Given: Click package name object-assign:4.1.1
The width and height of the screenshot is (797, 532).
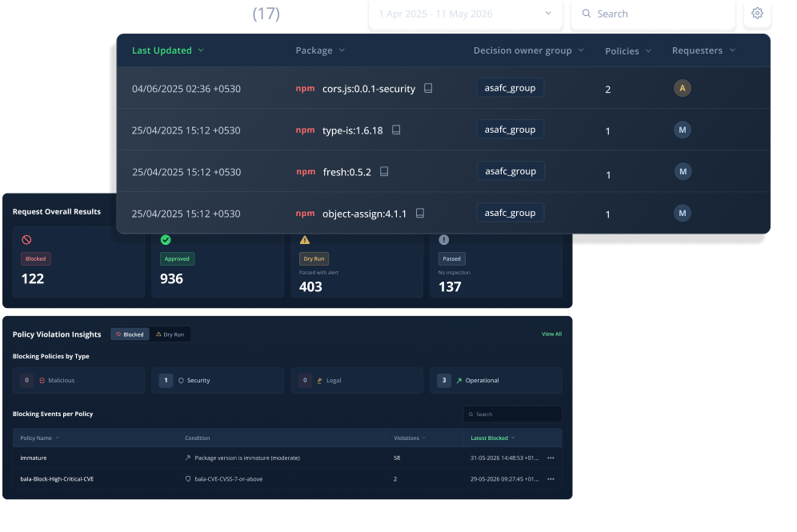Looking at the screenshot, I should 364,214.
